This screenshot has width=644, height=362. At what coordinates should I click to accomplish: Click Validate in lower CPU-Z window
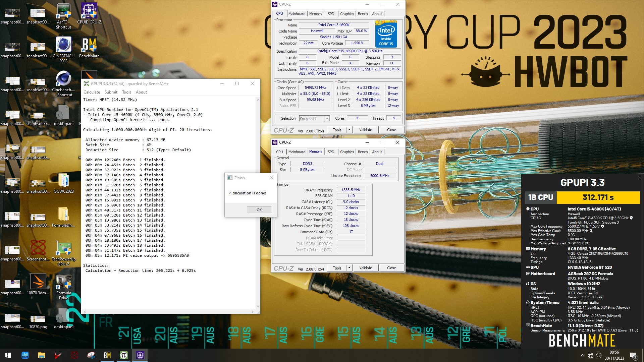click(366, 268)
